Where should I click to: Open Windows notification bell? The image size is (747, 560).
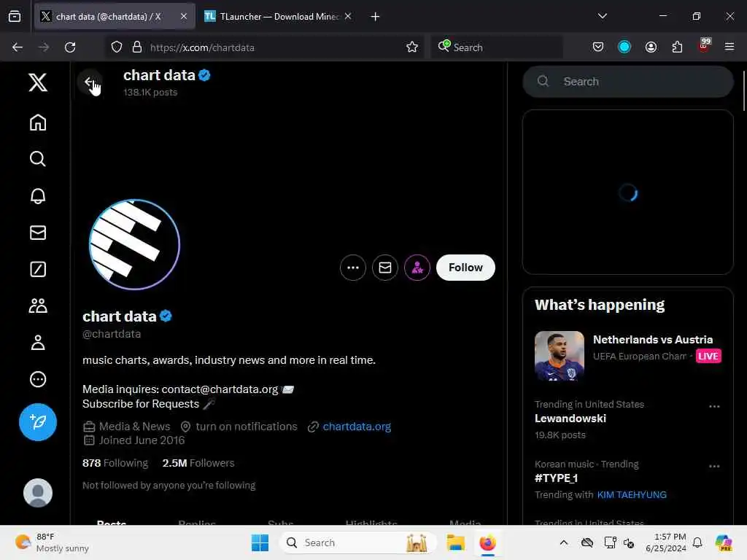click(x=697, y=542)
